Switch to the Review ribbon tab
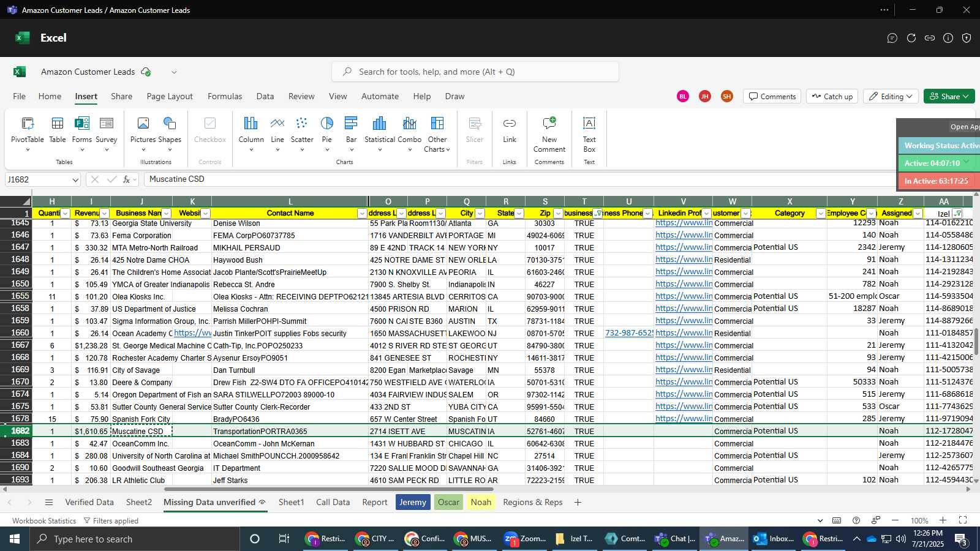 [301, 96]
